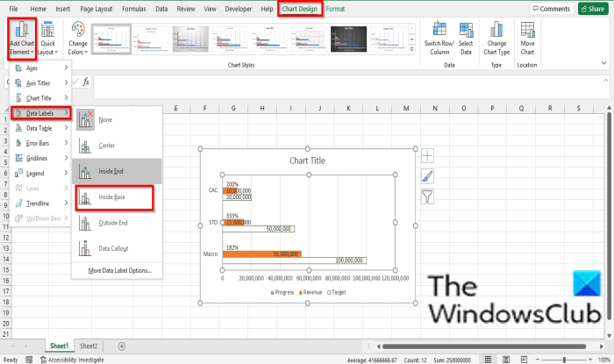
Task: Click the Chart Title text in chart
Action: pos(307,161)
